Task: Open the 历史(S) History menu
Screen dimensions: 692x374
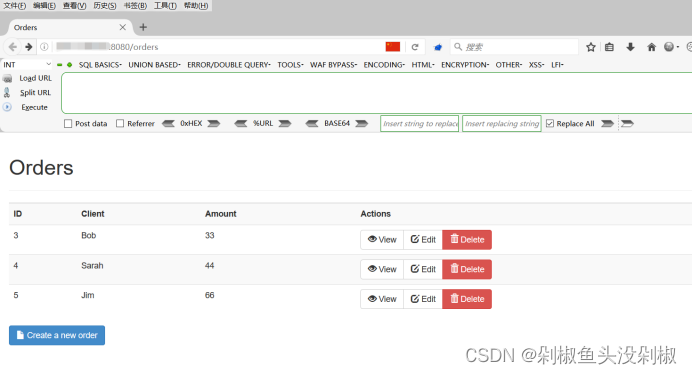Action: click(105, 6)
